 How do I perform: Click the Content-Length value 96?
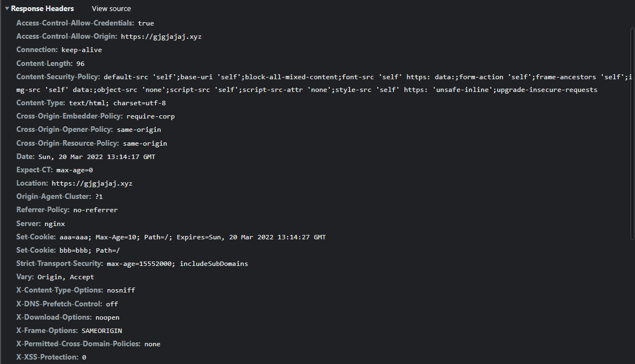(80, 63)
